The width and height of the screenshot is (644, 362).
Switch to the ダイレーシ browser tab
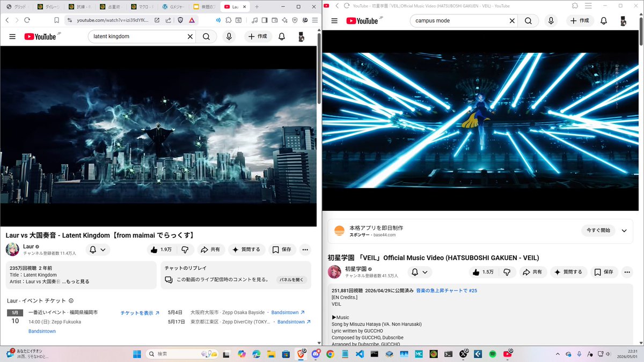(x=49, y=6)
